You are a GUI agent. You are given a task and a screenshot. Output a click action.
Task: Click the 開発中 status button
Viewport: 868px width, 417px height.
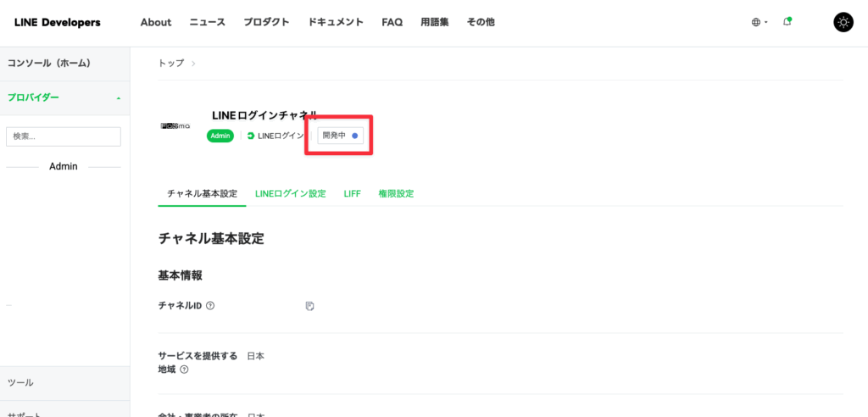point(340,136)
